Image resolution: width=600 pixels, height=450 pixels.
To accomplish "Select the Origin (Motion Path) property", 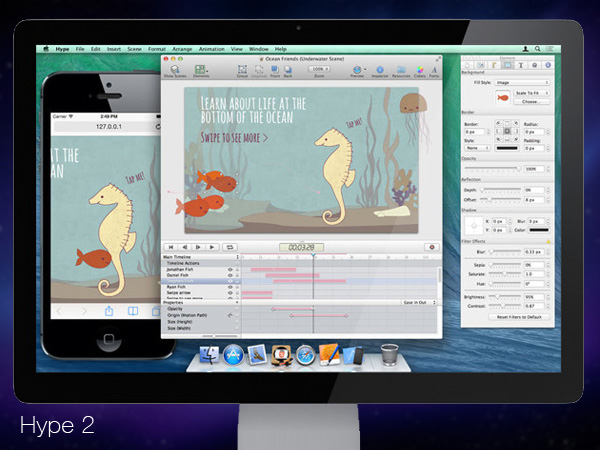I will pos(201,315).
